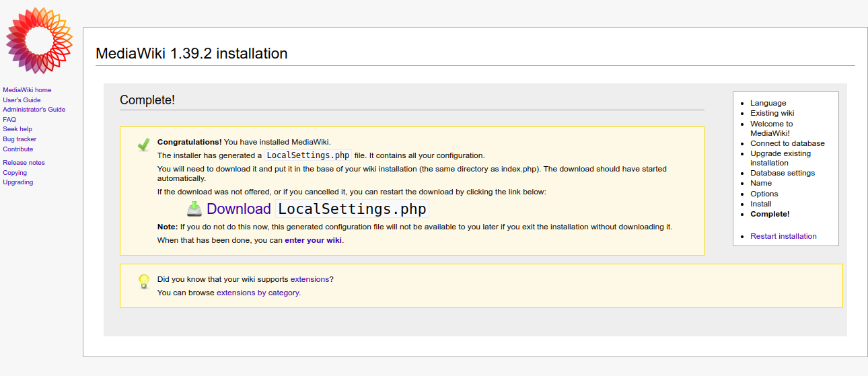Viewport: 868px width, 376px height.
Task: Click 'Upgrade existing installation' step text
Action: point(782,158)
